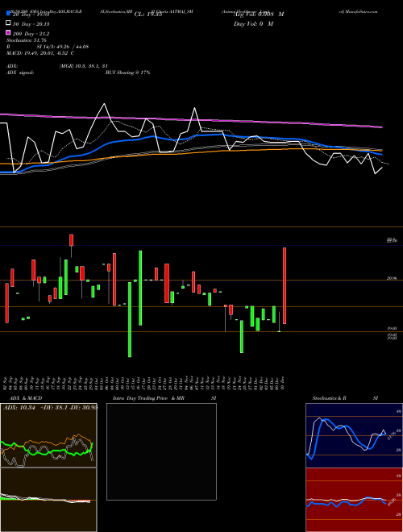Click the 'Stochastics & R' panel title
Viewport: 403px width, 532px height.
pyautogui.click(x=330, y=398)
